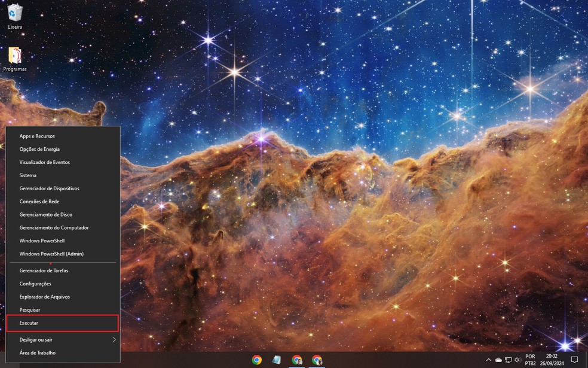This screenshot has height=368, width=588.
Task: Launch Sticky Notes from the taskbar
Action: (277, 360)
